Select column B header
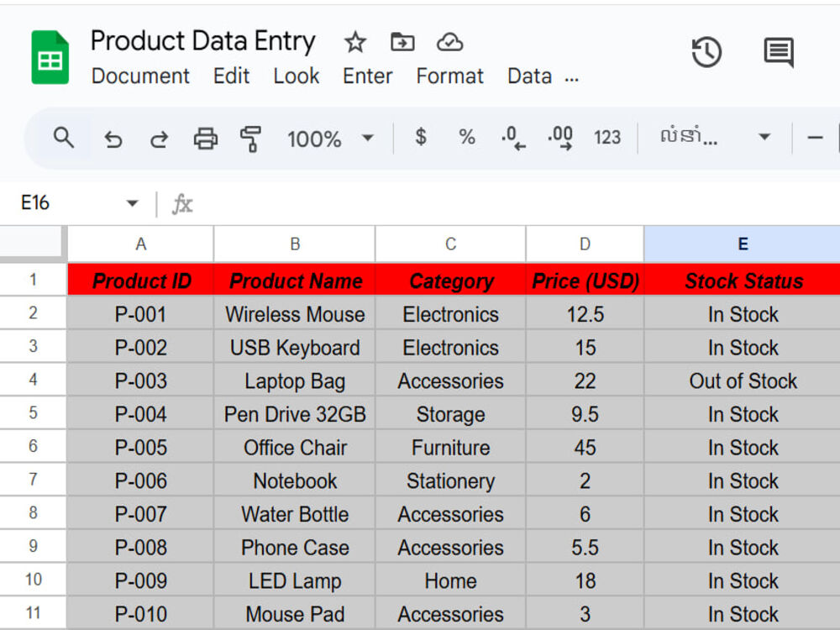Image resolution: width=840 pixels, height=630 pixels. (x=295, y=244)
